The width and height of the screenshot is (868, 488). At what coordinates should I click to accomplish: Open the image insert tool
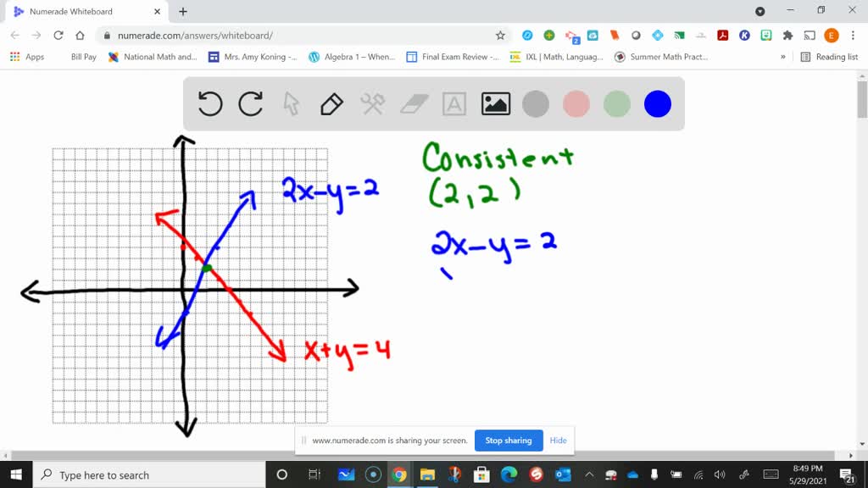(495, 103)
